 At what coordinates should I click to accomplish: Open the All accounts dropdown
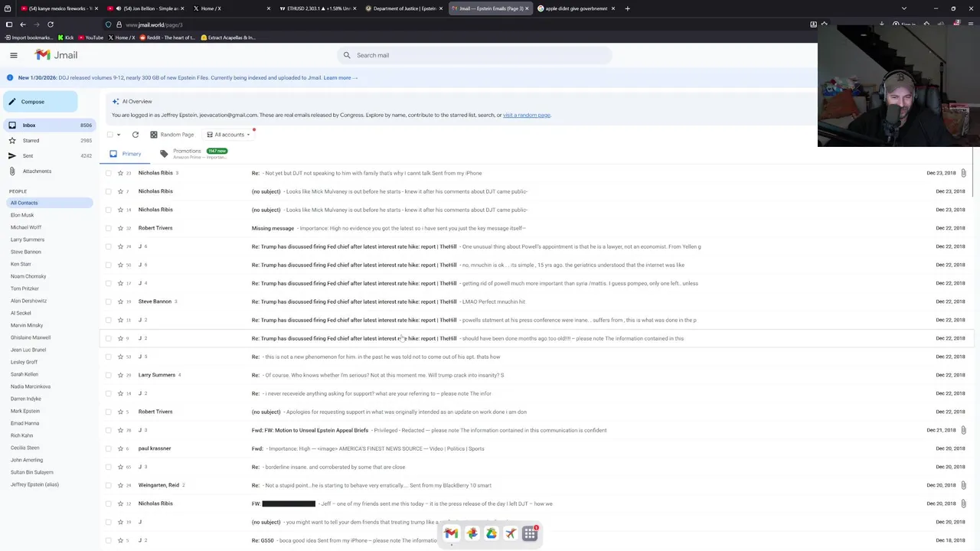(x=228, y=135)
